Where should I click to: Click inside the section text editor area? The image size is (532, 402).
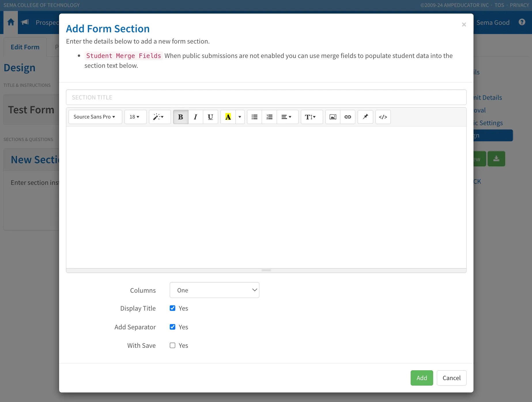point(266,197)
